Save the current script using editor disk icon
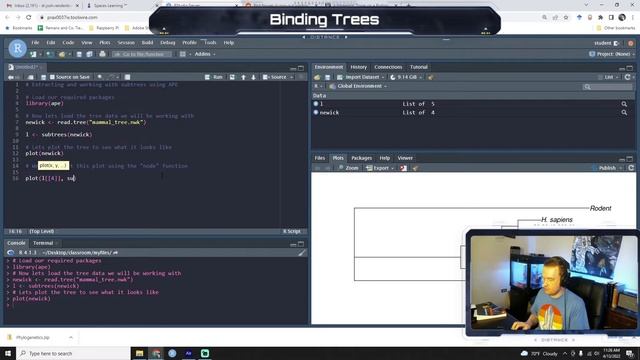The width and height of the screenshot is (640, 360). point(43,77)
